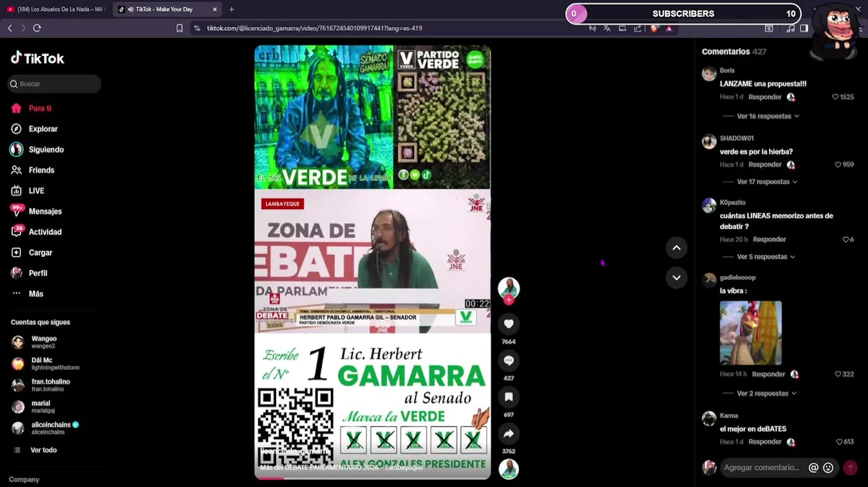868x487 pixels.
Task: Open the rooster image in gadieloooop's comment
Action: click(750, 333)
